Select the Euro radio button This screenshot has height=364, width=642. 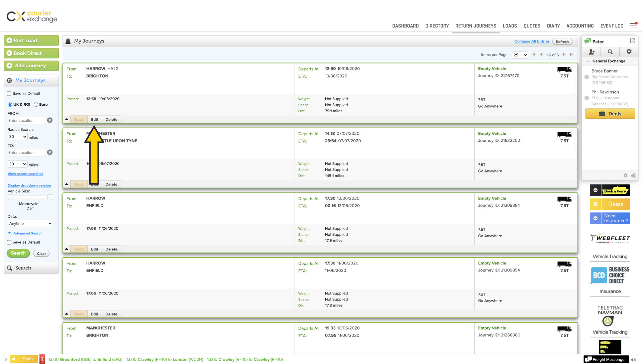tap(36, 105)
